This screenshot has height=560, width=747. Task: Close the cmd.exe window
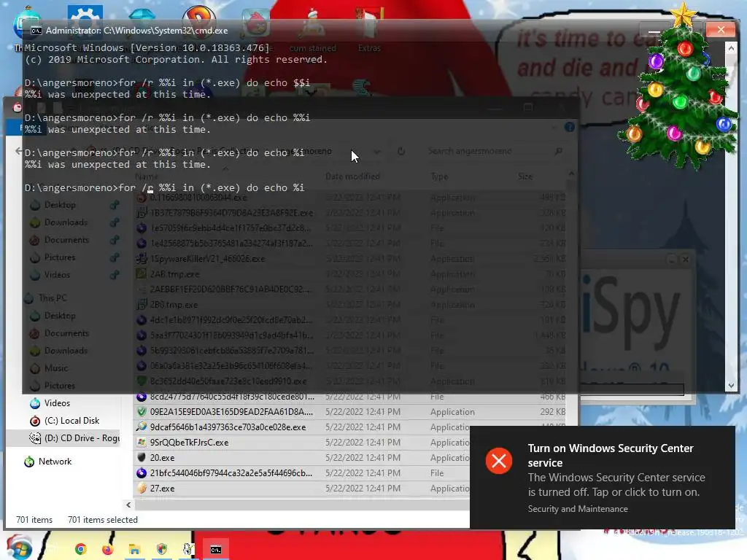tap(721, 30)
